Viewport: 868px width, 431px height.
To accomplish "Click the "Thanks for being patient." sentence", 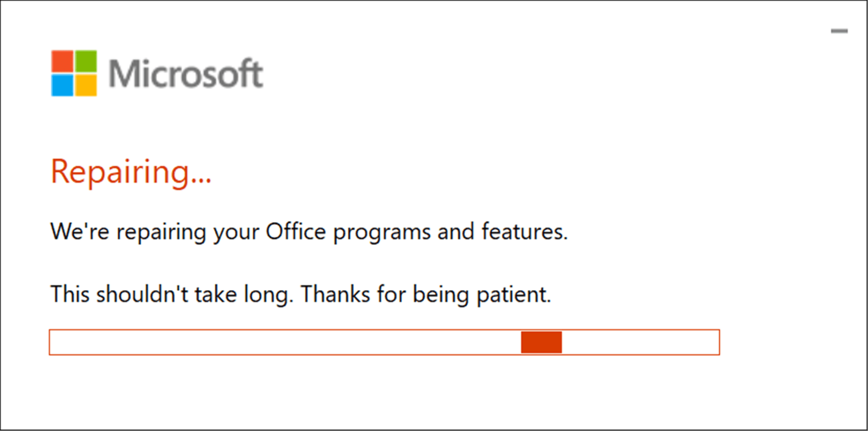I will click(426, 294).
